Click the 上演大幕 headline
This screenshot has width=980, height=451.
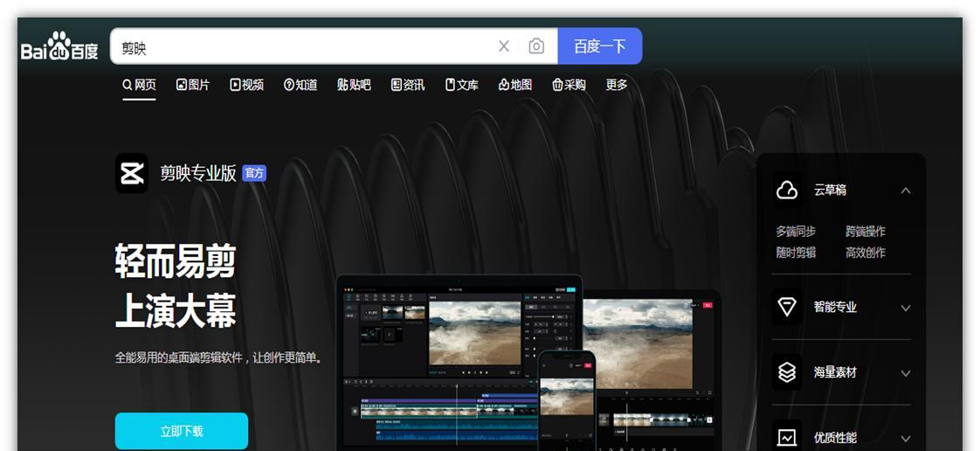[x=176, y=311]
